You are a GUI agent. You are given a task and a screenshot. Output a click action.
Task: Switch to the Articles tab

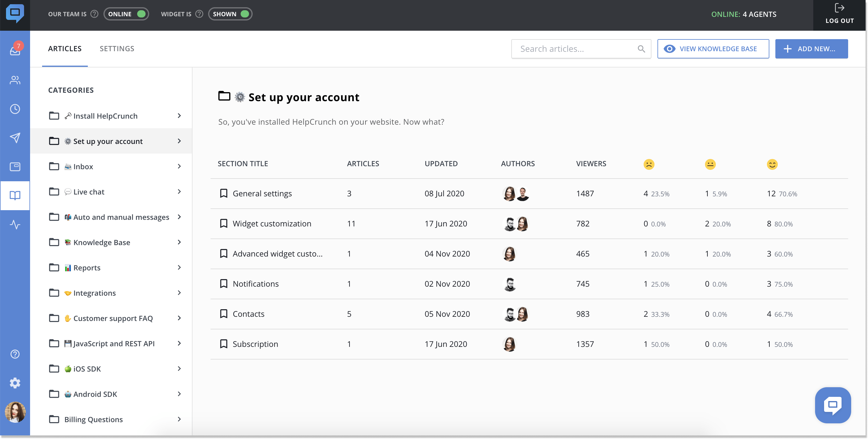(x=65, y=48)
